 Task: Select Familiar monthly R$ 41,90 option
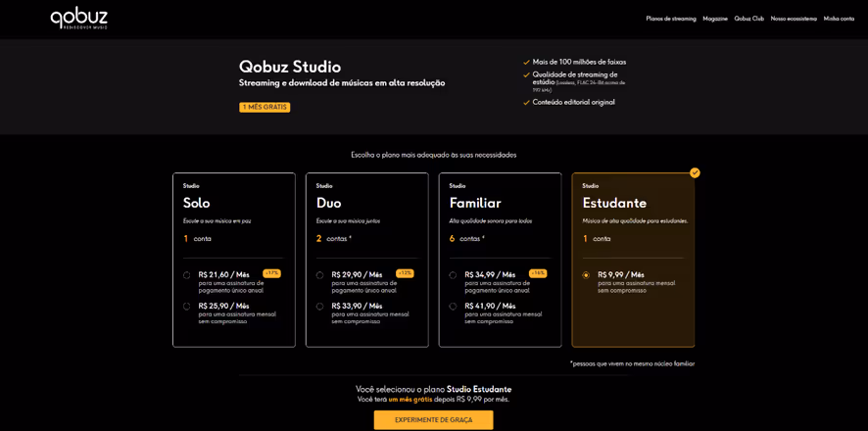point(454,306)
